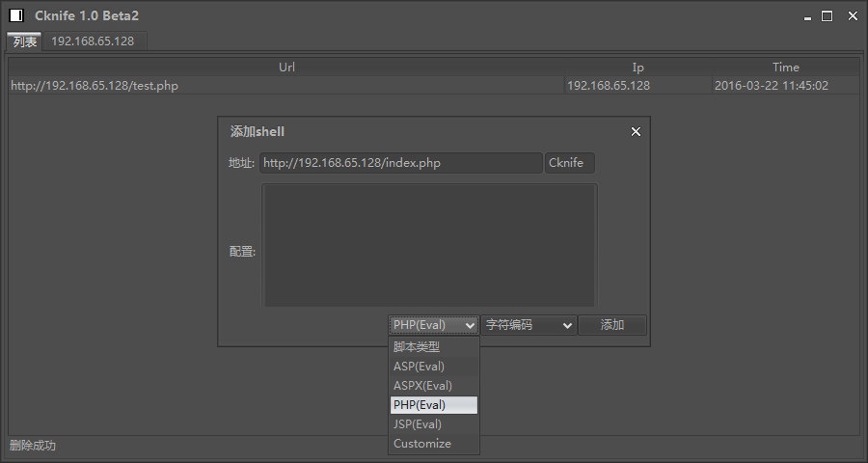
Task: Click the Cknife app icon in title bar
Action: (x=16, y=15)
